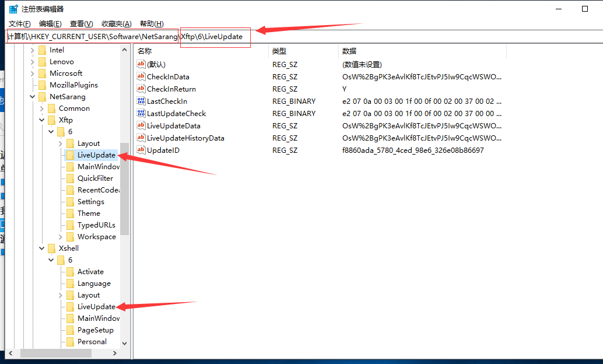The width and height of the screenshot is (603, 364).
Task: Click the registry path address bar
Action: (304, 37)
